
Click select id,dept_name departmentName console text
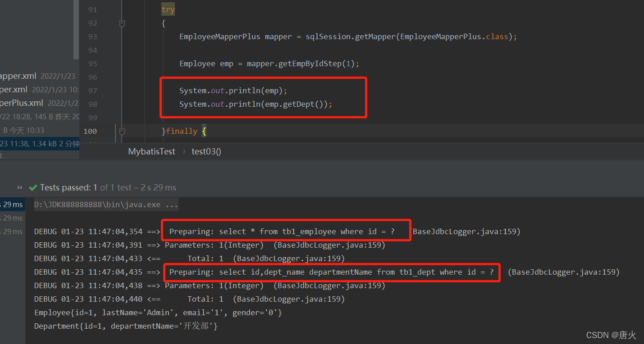[x=356, y=272]
